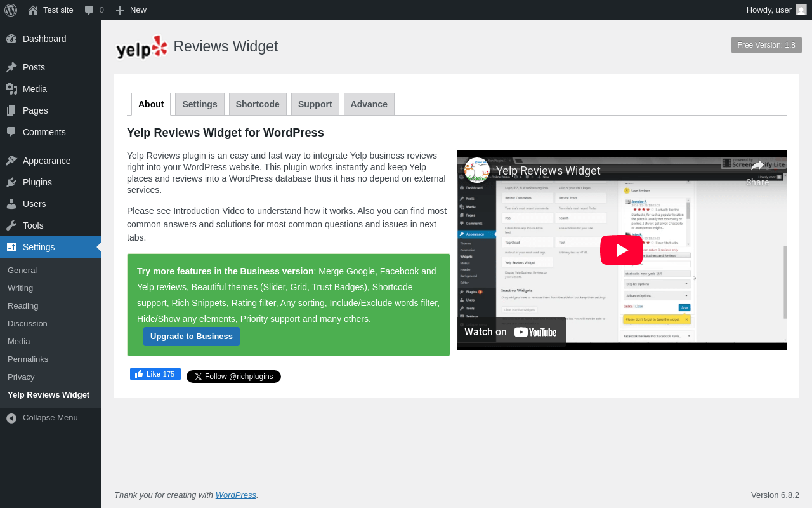Click the Comments bubble icon in sidebar
Image resolution: width=812 pixels, height=508 pixels.
pyautogui.click(x=11, y=132)
